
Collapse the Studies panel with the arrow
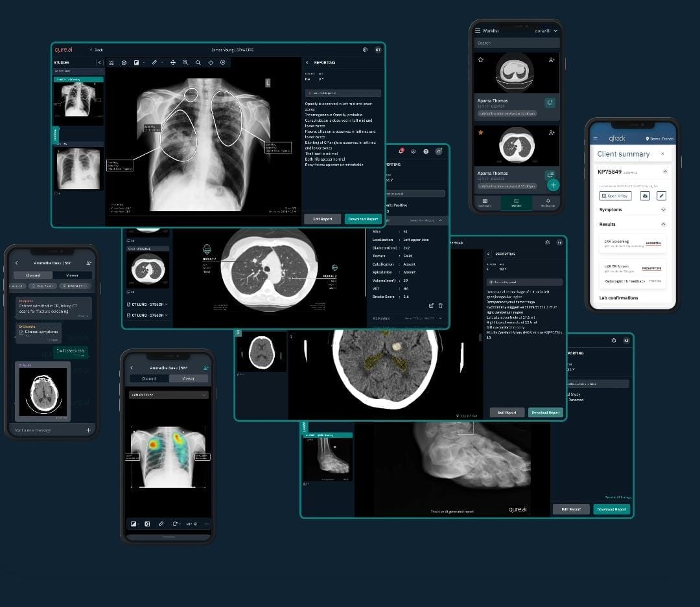click(x=99, y=63)
